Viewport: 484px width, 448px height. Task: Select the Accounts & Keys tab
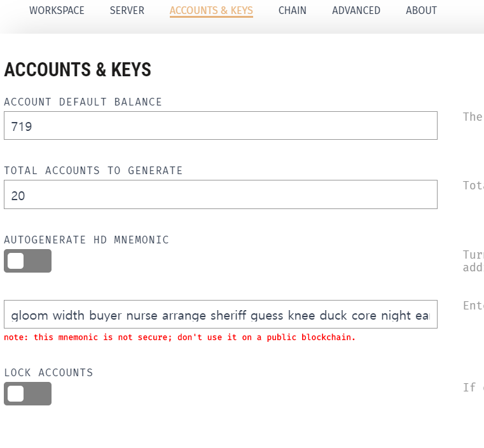coord(211,11)
